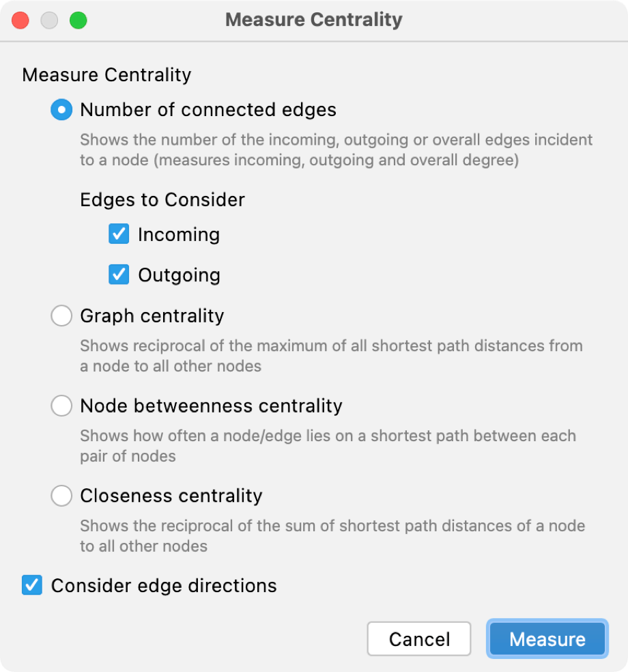Screen dimensions: 628x672
Task: Select the Graph centrality radio button
Action: pos(61,316)
